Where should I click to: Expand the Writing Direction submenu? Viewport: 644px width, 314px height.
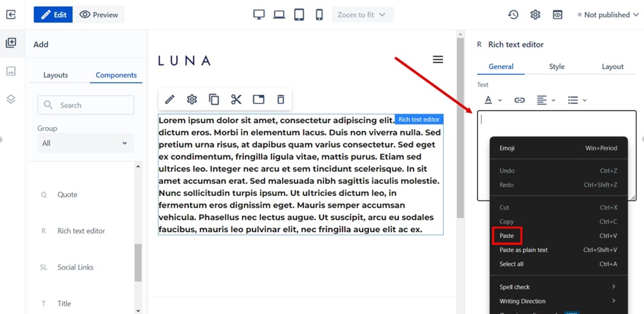click(x=558, y=301)
